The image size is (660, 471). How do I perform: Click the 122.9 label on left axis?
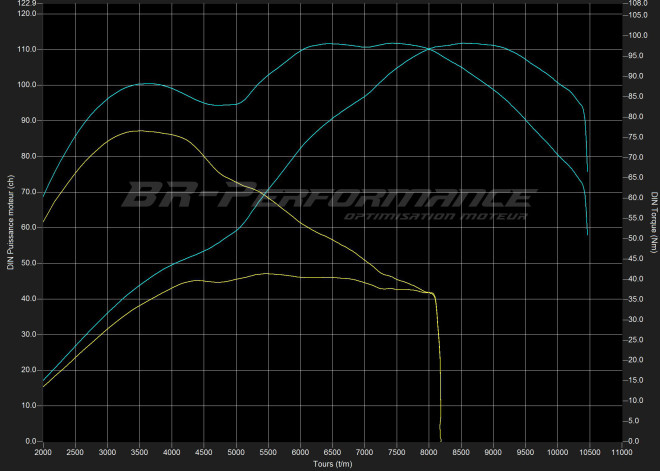tap(24, 4)
